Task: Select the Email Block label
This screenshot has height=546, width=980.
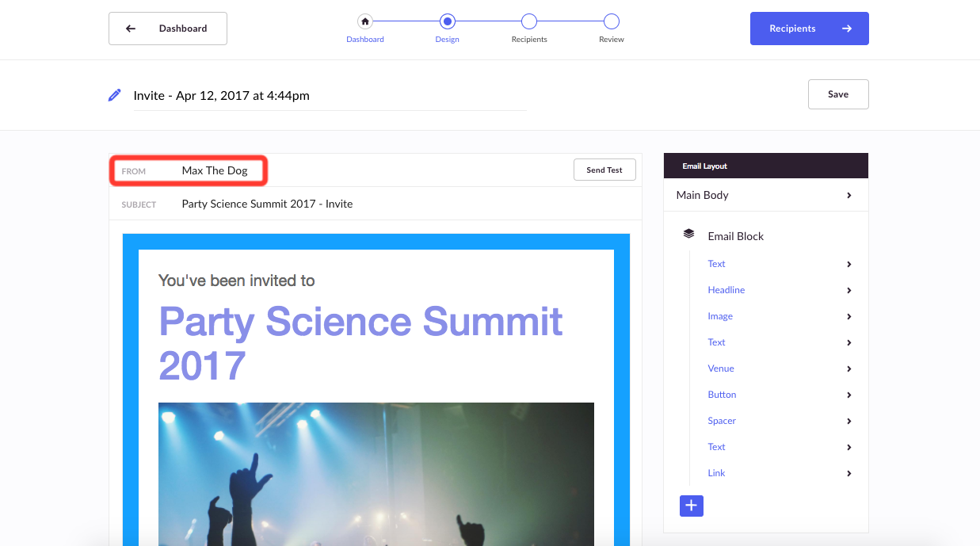Action: [735, 236]
